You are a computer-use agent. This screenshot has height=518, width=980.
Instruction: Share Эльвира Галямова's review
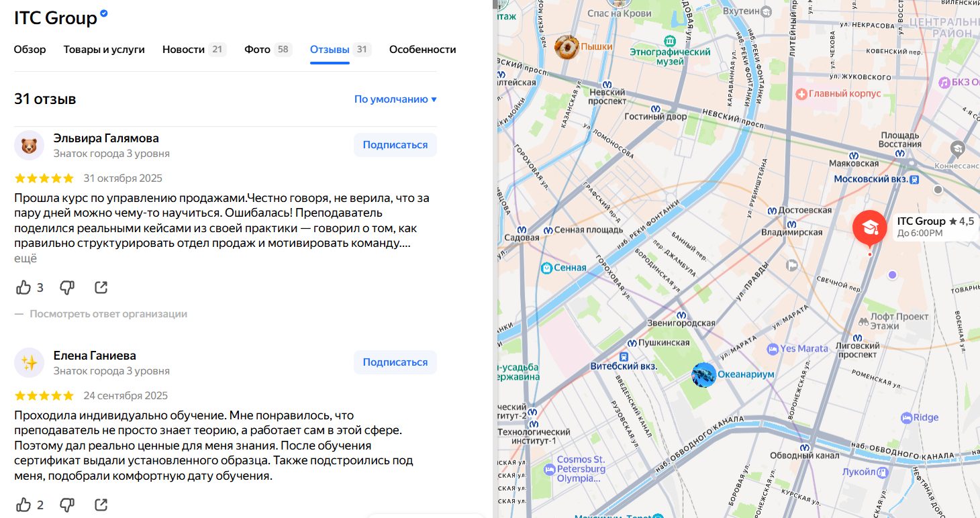pos(101,288)
